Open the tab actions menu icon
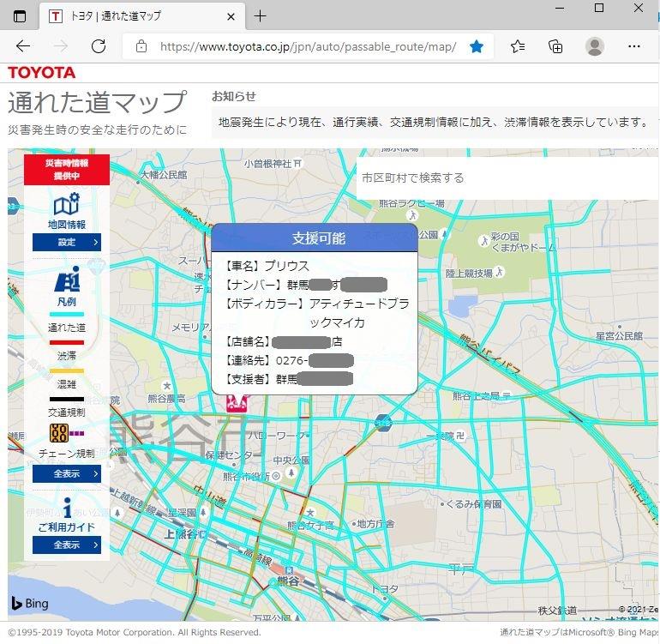Screen dimensions: 660x644 [x=20, y=16]
